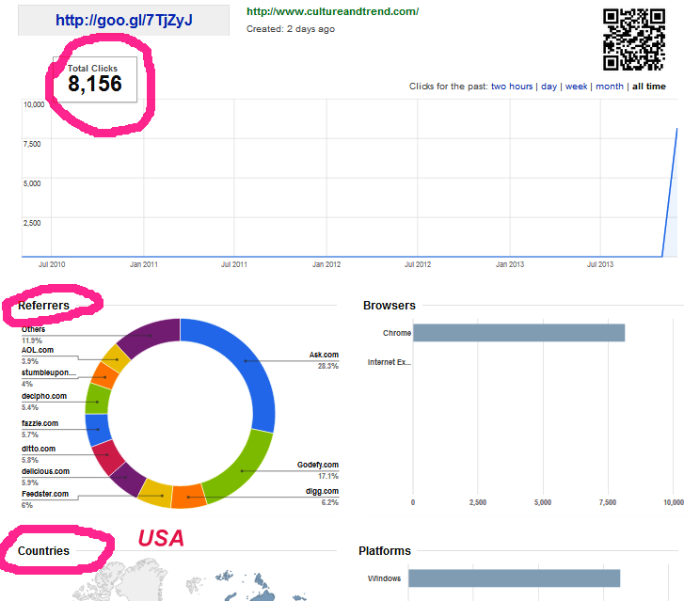Switch click range to month
Screen dimensions: 700x601
609,87
